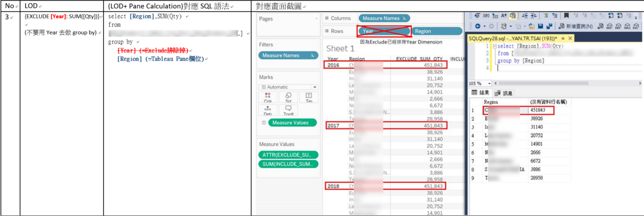Click the group by [Region] line in editor
644x216 pixels.
point(521,61)
